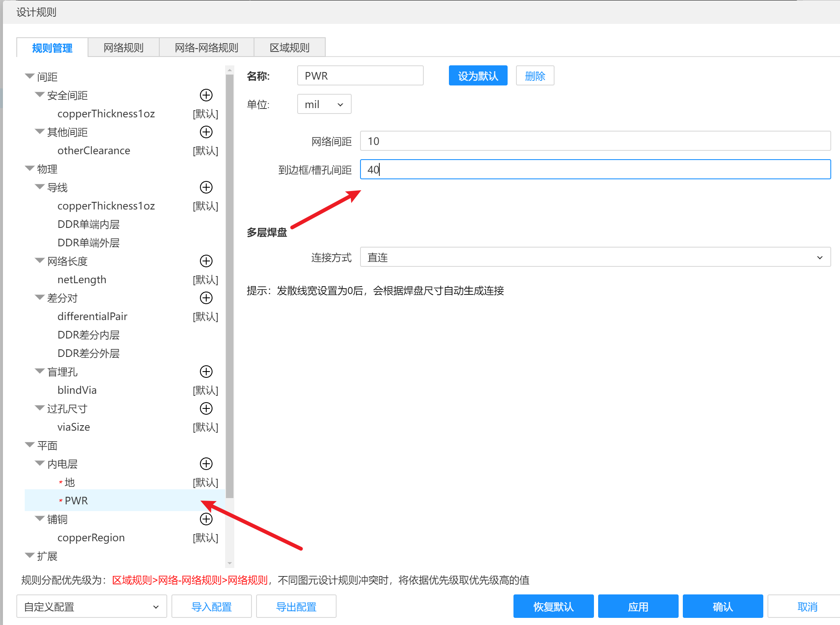Collapse the 间距 tree category
This screenshot has height=625, width=840.
pyautogui.click(x=29, y=76)
